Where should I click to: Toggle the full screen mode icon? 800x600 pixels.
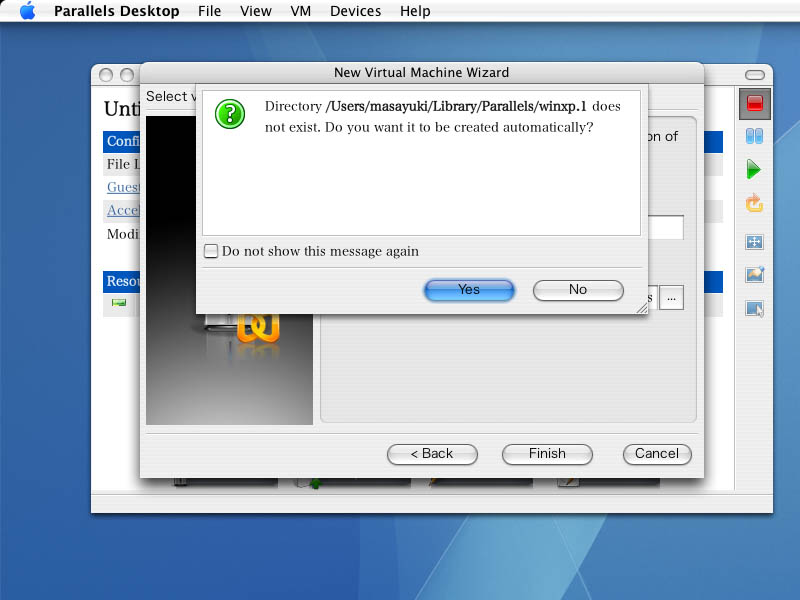(x=754, y=242)
